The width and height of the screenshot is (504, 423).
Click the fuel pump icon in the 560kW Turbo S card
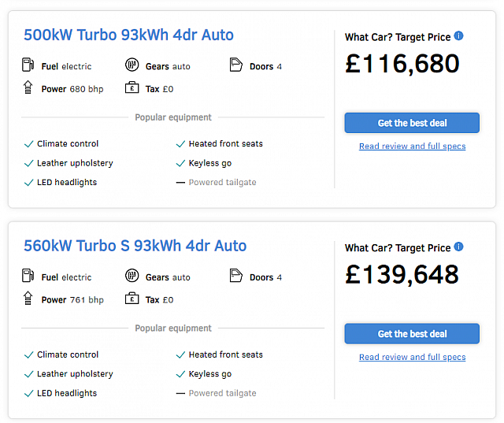[x=28, y=276]
